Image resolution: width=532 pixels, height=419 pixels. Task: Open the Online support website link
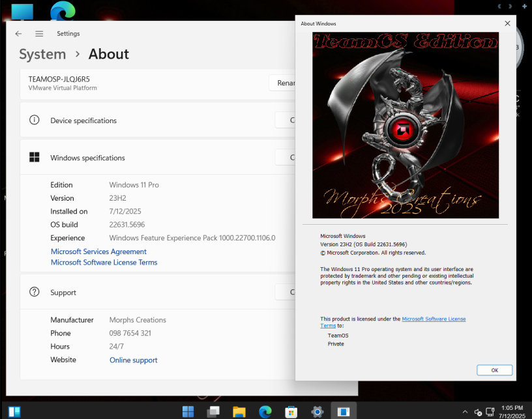coord(134,360)
